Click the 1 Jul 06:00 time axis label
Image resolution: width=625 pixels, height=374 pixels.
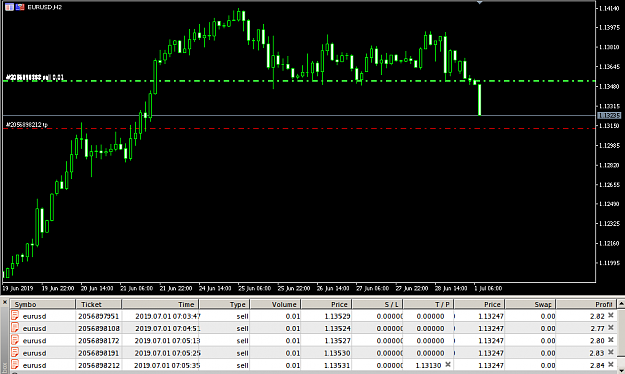(488, 288)
